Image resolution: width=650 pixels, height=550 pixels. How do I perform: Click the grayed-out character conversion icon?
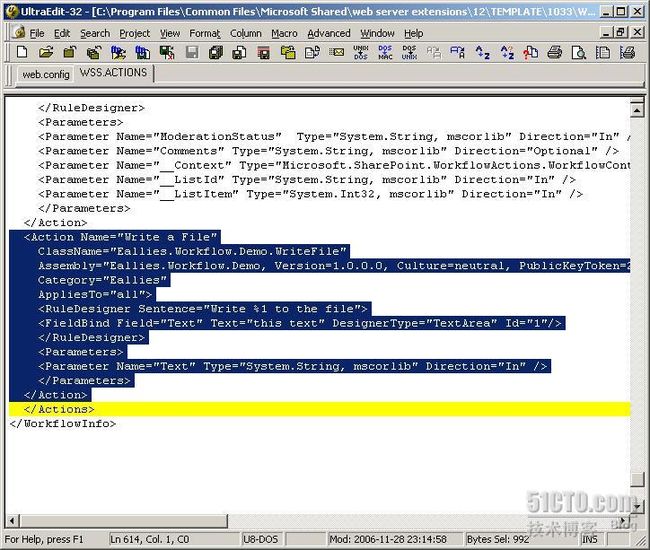[x=434, y=52]
